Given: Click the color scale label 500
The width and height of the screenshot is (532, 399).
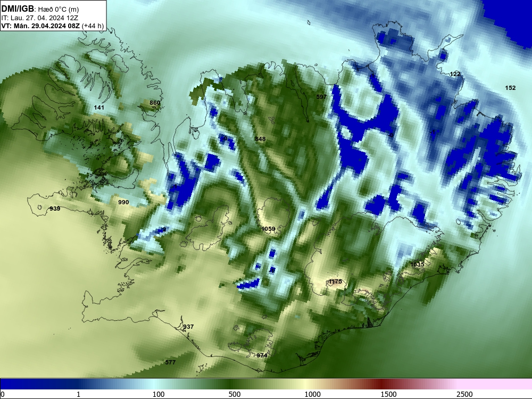Looking at the screenshot, I should click(235, 394).
